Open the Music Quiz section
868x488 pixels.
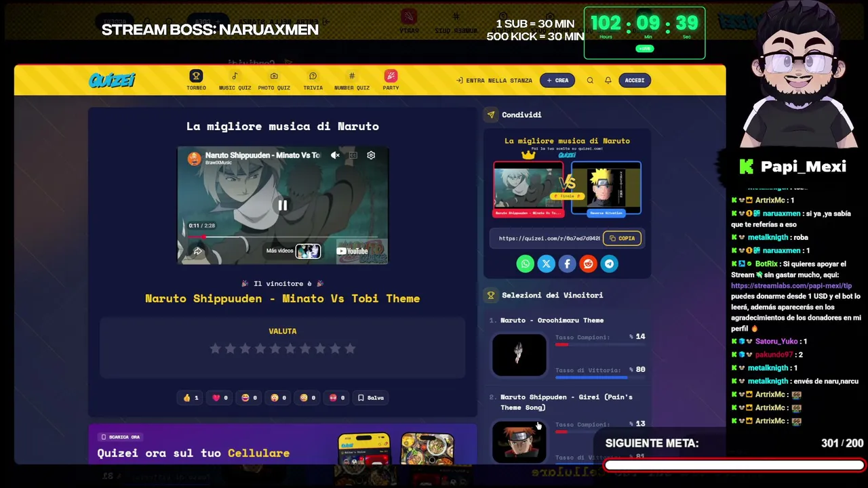pyautogui.click(x=235, y=80)
